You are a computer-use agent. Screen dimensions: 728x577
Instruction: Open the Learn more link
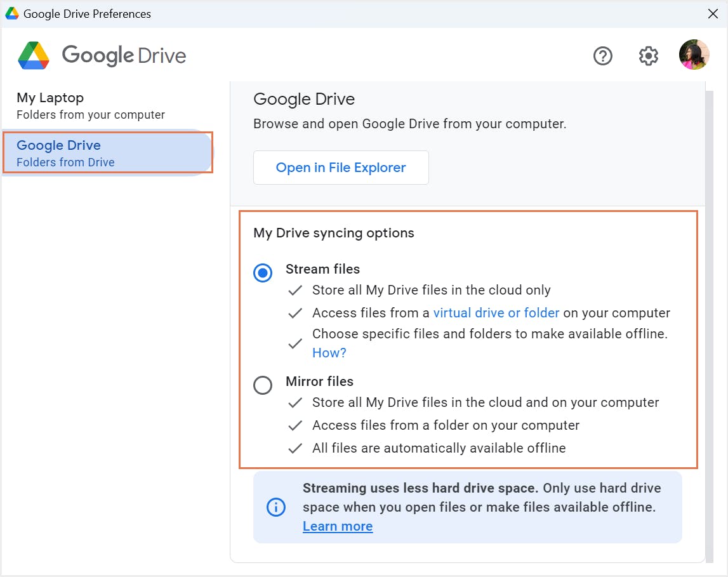pyautogui.click(x=338, y=526)
